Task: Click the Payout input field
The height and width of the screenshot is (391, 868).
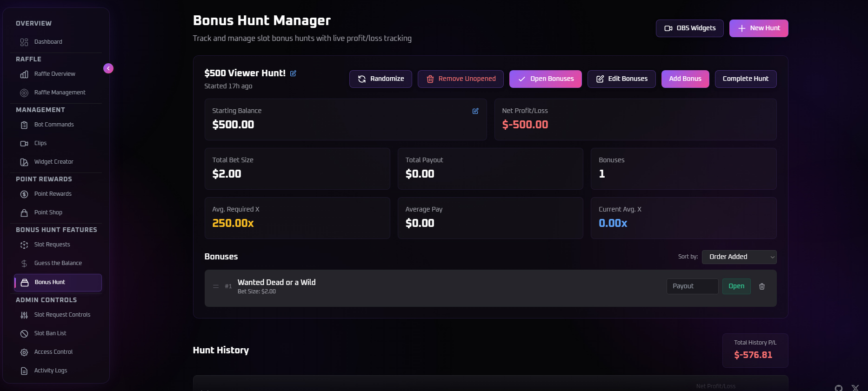Action: [692, 286]
